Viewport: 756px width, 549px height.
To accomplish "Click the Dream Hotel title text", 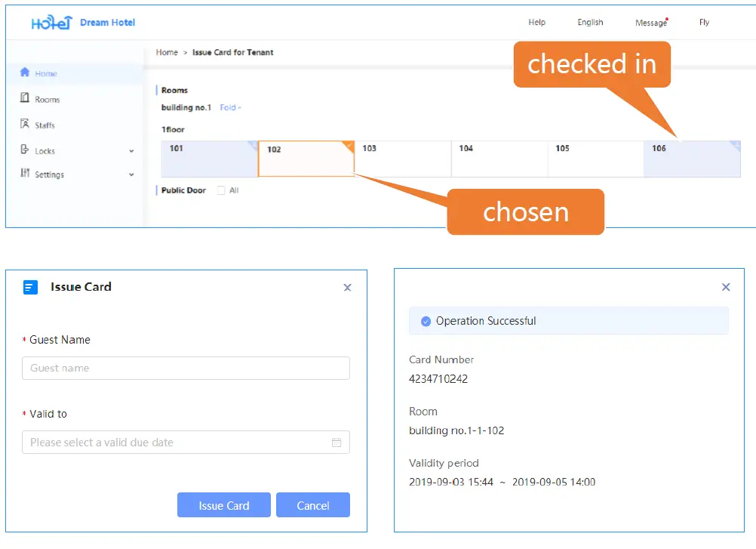I will tap(108, 22).
